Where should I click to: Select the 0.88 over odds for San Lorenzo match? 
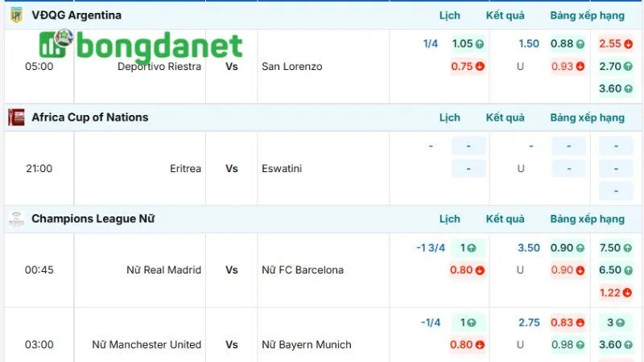click(x=562, y=44)
